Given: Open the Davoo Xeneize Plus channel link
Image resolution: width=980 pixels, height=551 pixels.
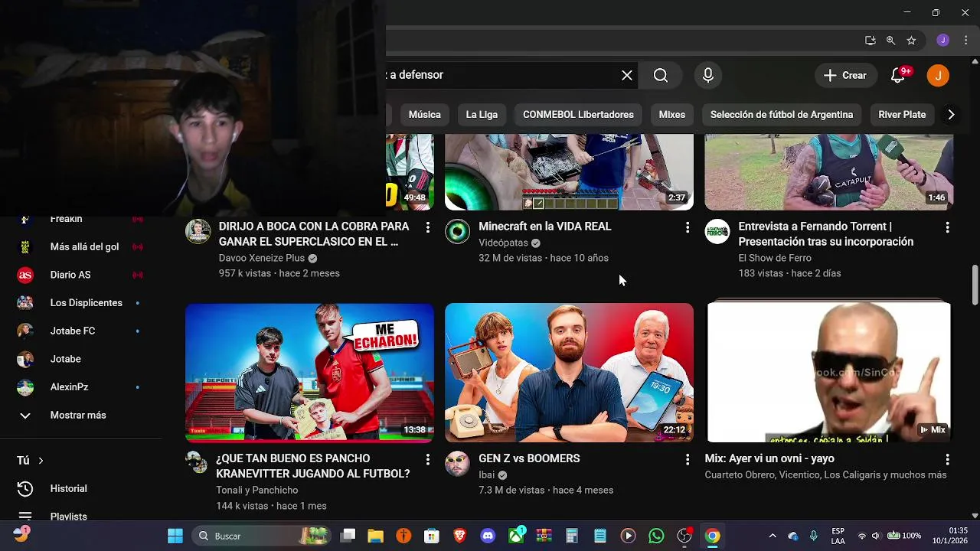Looking at the screenshot, I should (262, 258).
